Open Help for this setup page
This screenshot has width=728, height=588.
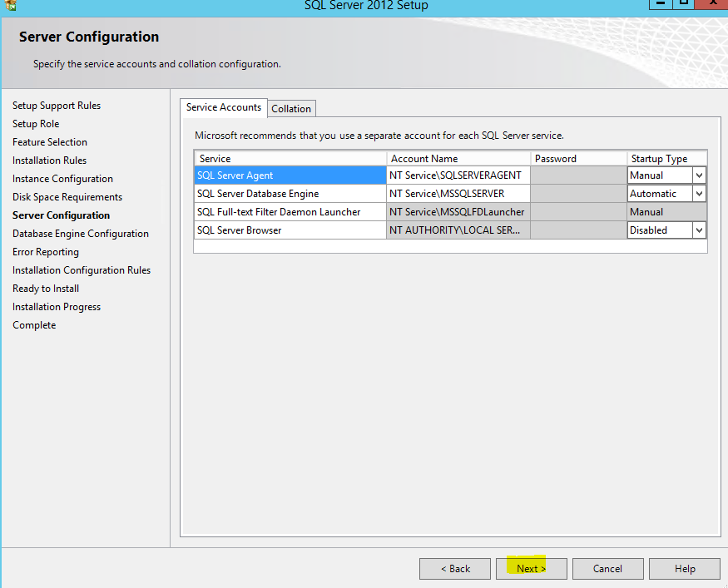pyautogui.click(x=685, y=569)
